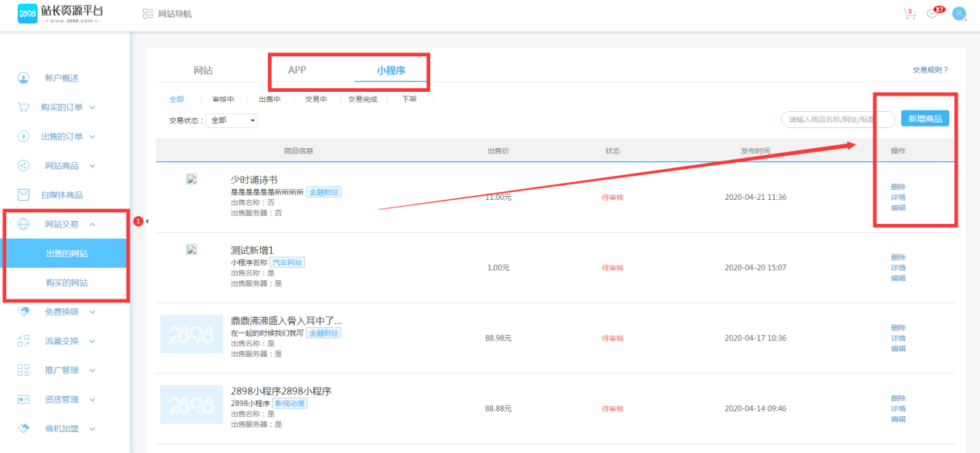The height and width of the screenshot is (453, 980).
Task: Collapse sidebar using the small arrow handle
Action: click(146, 221)
